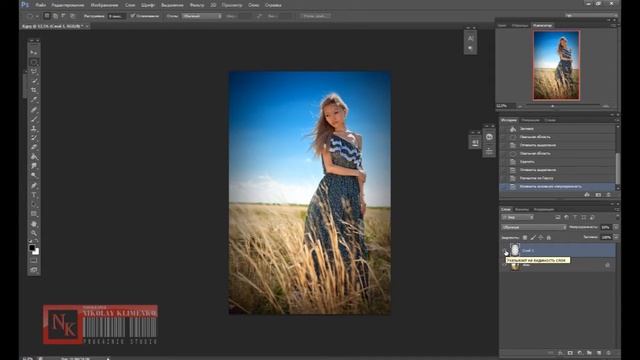The width and height of the screenshot is (640, 360).
Task: Open the selection Style dropdown
Action: point(202,16)
